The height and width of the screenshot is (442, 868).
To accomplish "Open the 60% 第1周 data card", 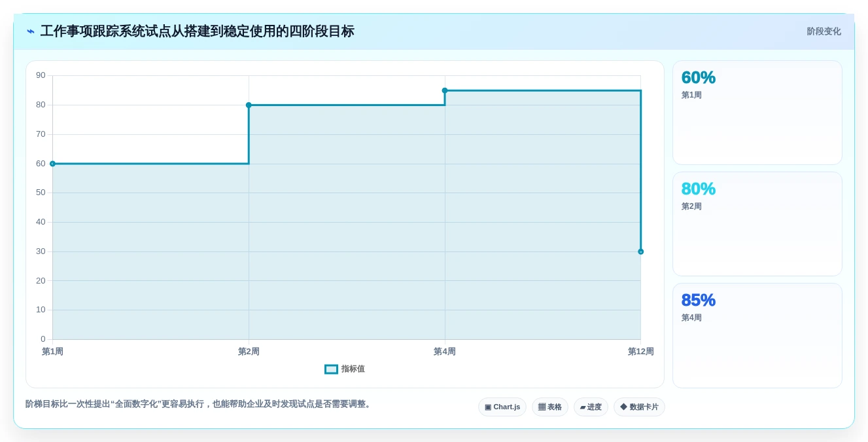I will [757, 113].
